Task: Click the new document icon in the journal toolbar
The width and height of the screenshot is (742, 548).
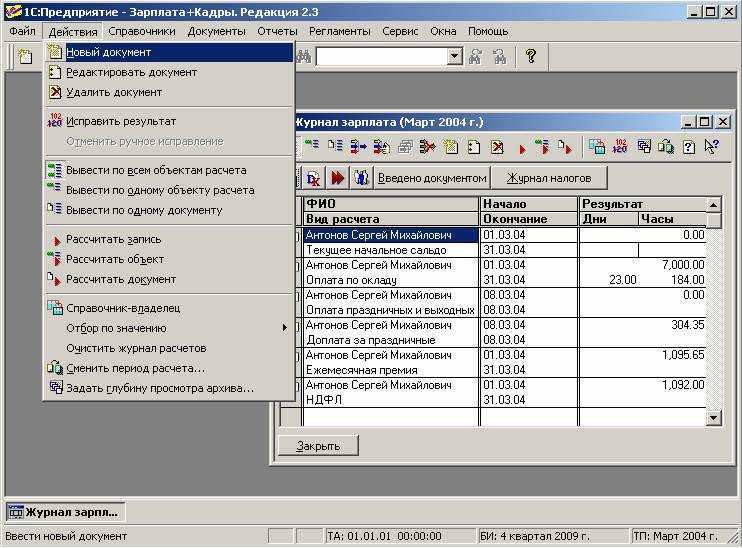Action: (450, 147)
